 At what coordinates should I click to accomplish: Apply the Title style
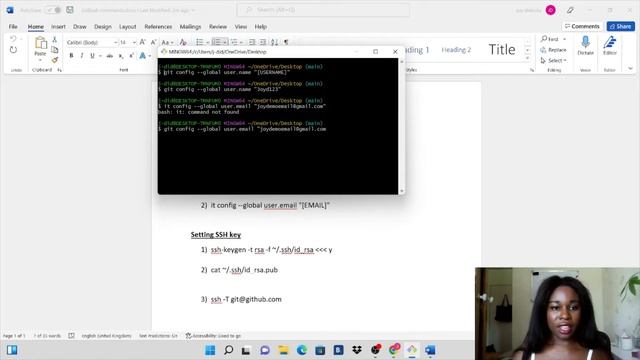(x=502, y=50)
